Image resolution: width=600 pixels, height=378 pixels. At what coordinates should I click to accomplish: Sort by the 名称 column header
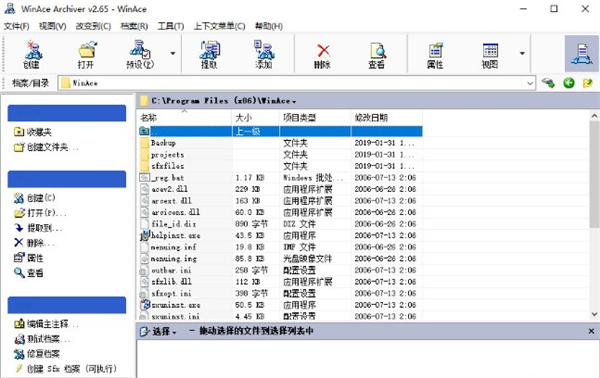[184, 117]
